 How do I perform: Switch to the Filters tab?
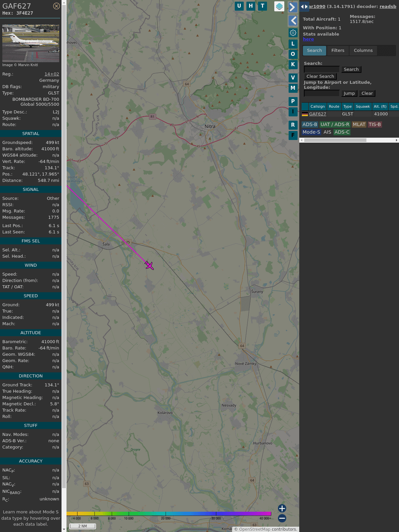[x=338, y=51]
